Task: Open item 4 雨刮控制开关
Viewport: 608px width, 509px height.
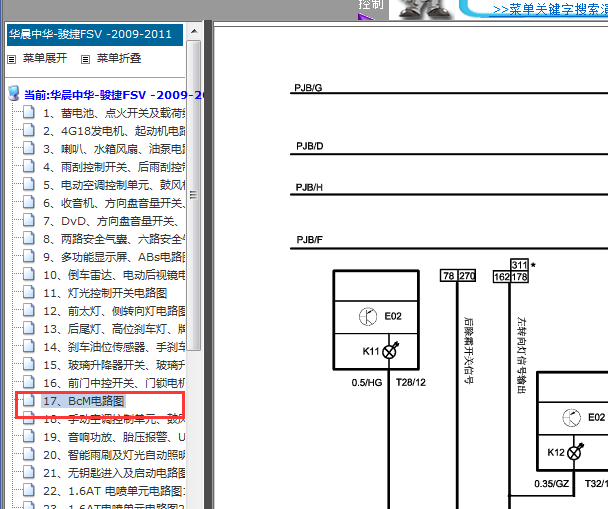Action: tap(114, 167)
